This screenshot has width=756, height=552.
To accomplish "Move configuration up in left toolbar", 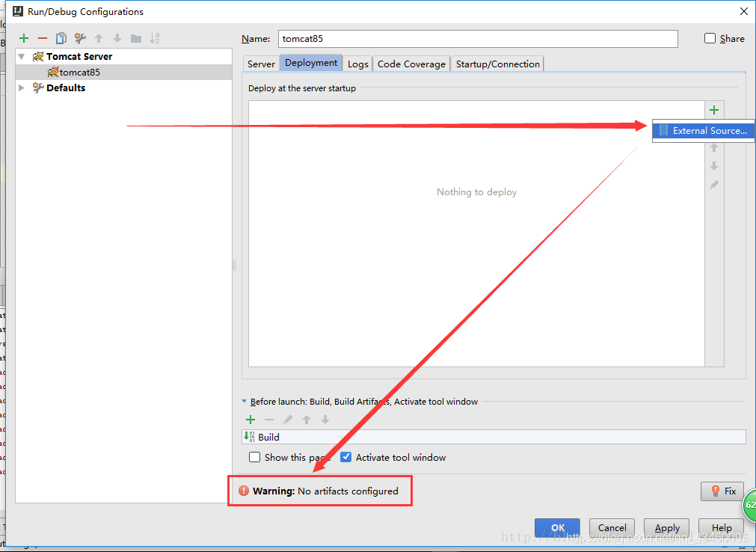I will (x=99, y=38).
